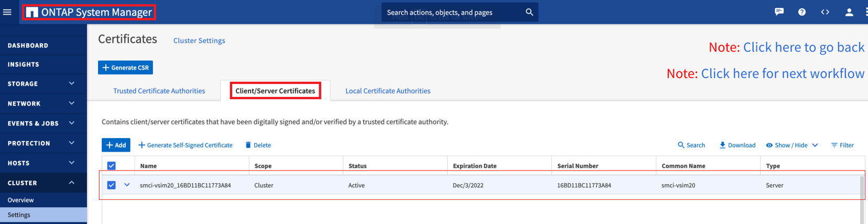The image size is (868, 224).
Task: Follow the Cluster Settings breadcrumb link
Action: coord(199,40)
